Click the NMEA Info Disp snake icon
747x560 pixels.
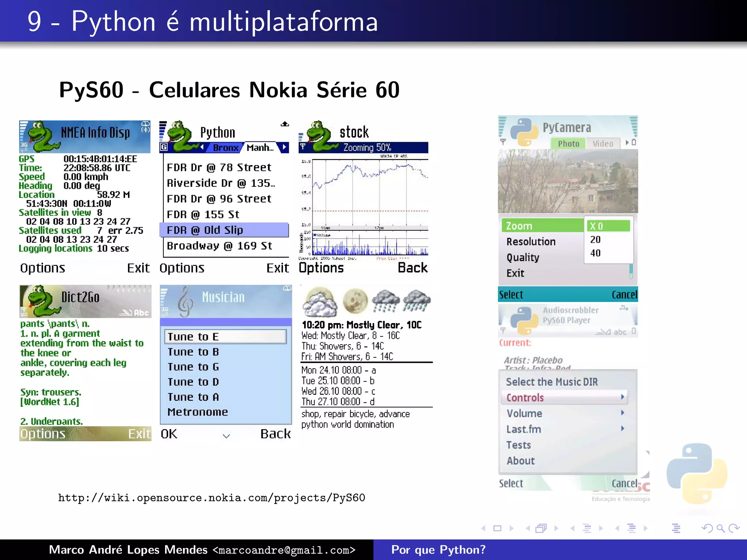pyautogui.click(x=43, y=137)
